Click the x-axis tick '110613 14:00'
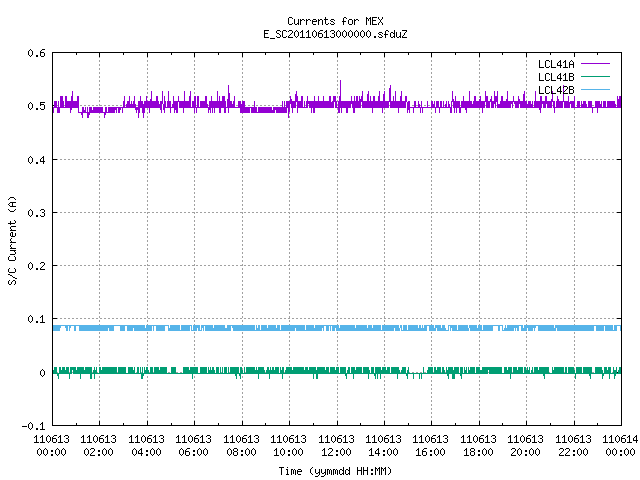This screenshot has width=640, height=480. tap(384, 446)
